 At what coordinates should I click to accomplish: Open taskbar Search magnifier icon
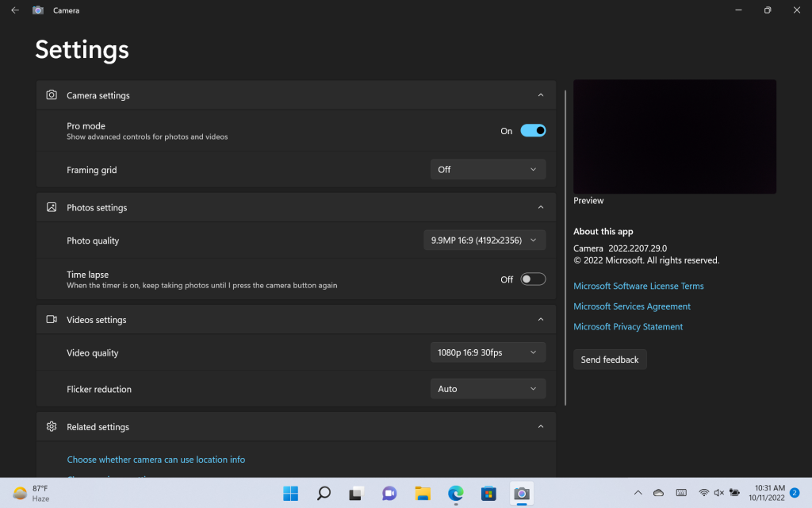324,493
